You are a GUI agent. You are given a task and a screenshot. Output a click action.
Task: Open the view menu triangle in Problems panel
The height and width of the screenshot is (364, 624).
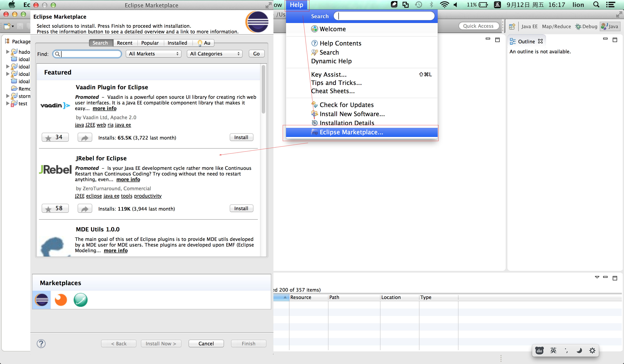tap(597, 277)
